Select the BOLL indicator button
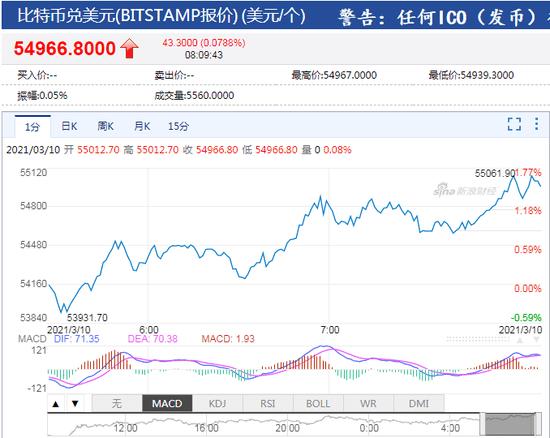The image size is (550, 438). click(x=318, y=403)
